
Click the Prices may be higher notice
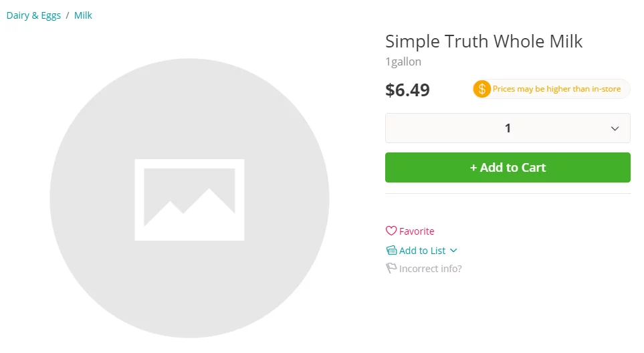[556, 89]
